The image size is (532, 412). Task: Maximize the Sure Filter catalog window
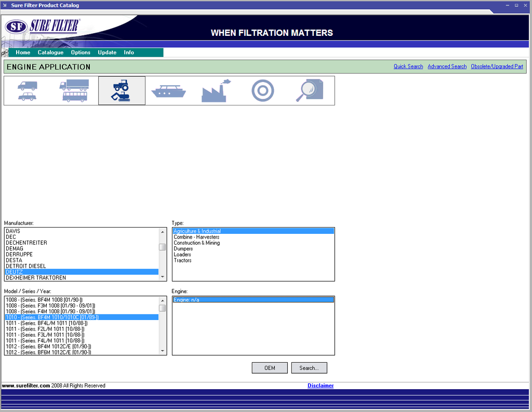click(x=516, y=5)
